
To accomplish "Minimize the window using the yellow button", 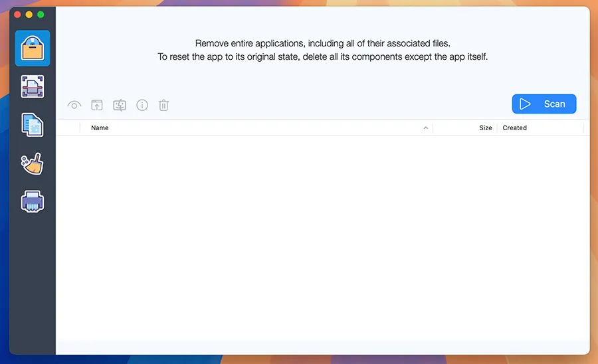I will coord(29,14).
